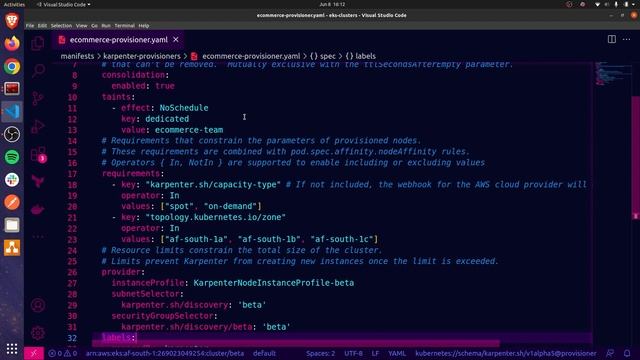Image resolution: width=640 pixels, height=360 pixels.
Task: Click manifests in the breadcrumb
Action: click(x=77, y=56)
